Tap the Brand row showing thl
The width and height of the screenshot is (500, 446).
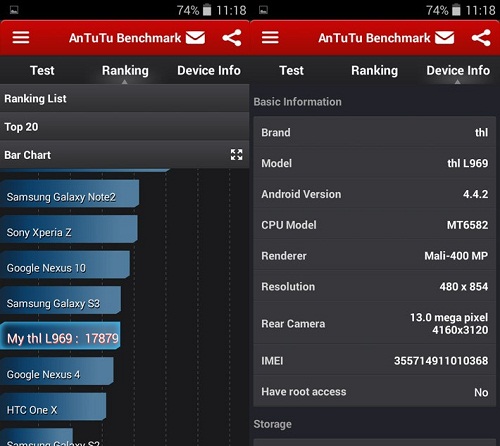(374, 132)
